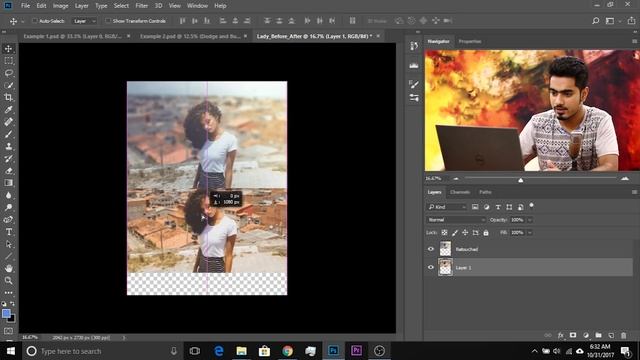
Task: Open Navigator panel flyout menu
Action: pos(634,41)
